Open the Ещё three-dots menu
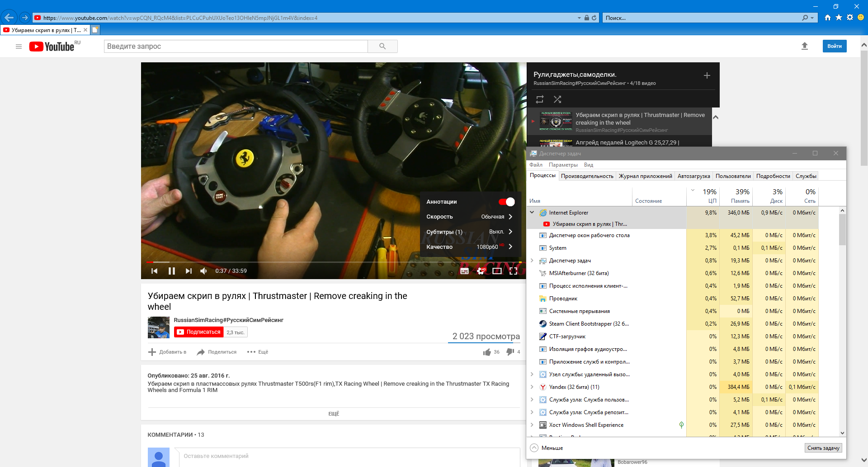 (x=258, y=352)
